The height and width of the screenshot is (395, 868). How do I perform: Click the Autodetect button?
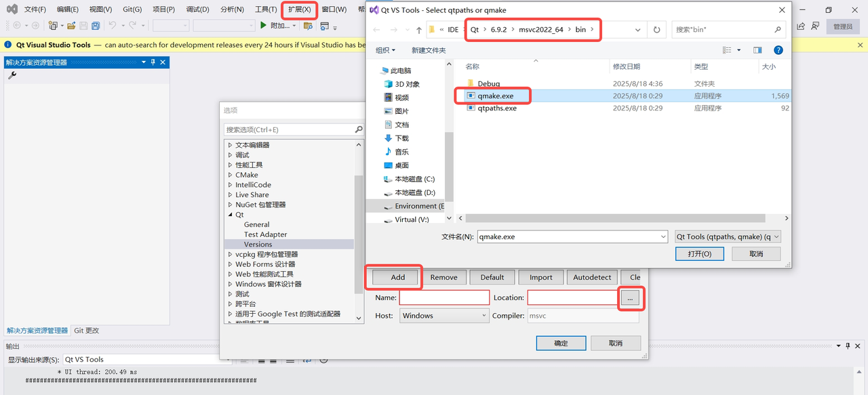coord(592,277)
